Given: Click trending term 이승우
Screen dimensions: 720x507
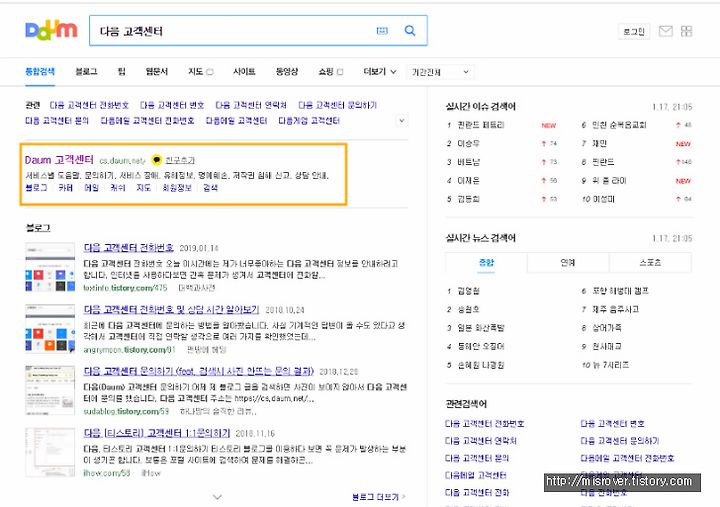Looking at the screenshot, I should pyautogui.click(x=468, y=144).
